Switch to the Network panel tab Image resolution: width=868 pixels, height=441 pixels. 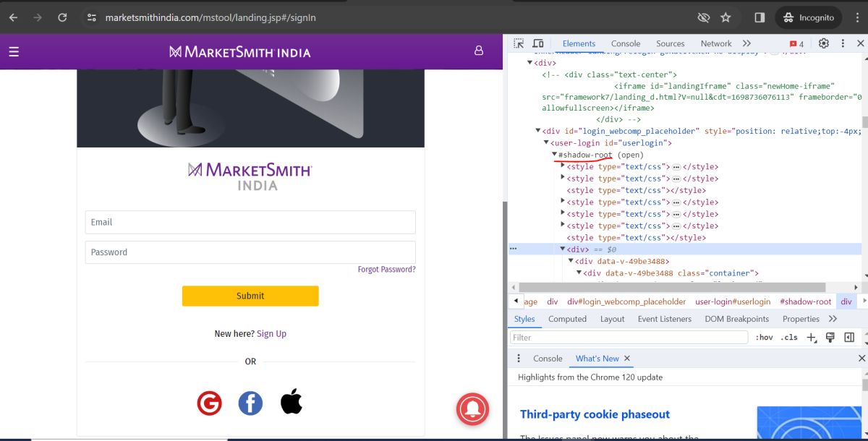pos(716,43)
